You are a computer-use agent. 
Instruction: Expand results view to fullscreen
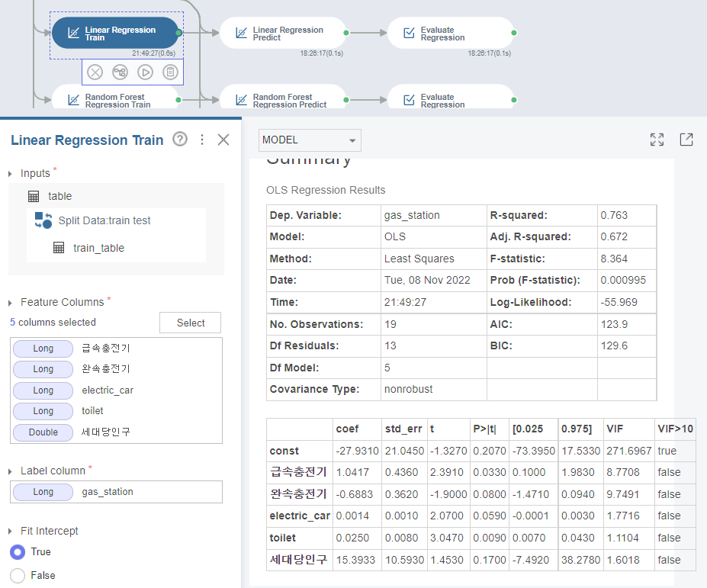pos(657,140)
